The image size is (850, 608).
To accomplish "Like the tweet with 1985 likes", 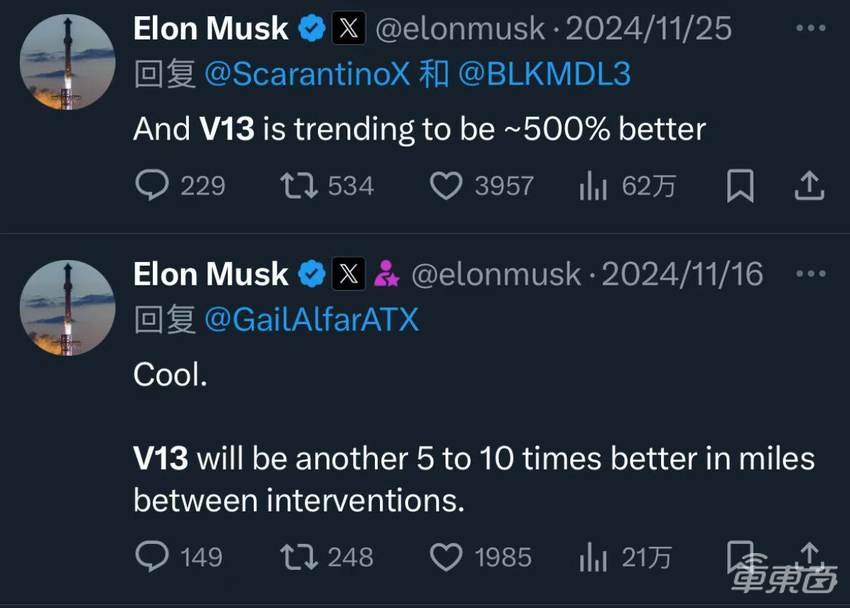I will coord(445,556).
